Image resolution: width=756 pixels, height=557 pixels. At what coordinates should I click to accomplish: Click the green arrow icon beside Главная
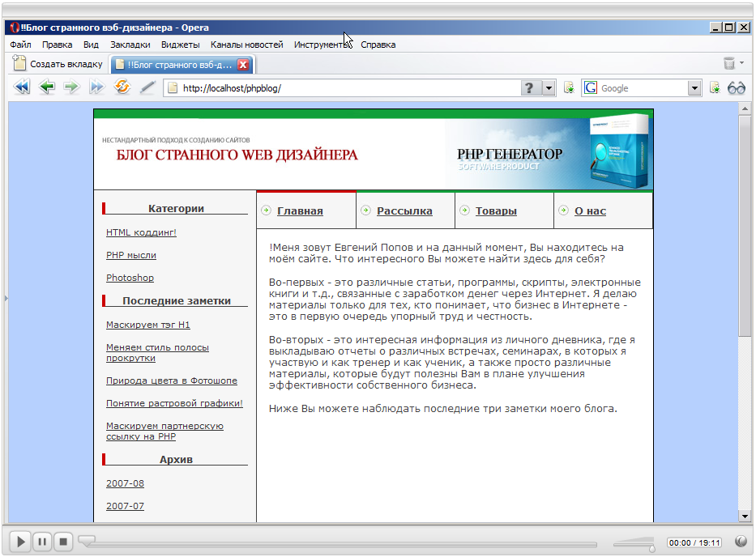tap(266, 210)
